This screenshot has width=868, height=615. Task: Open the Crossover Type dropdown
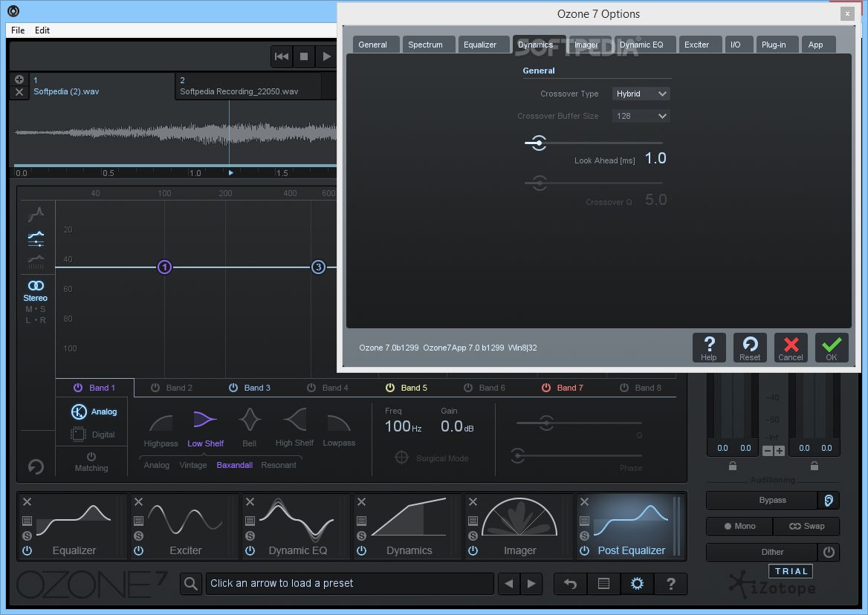641,94
